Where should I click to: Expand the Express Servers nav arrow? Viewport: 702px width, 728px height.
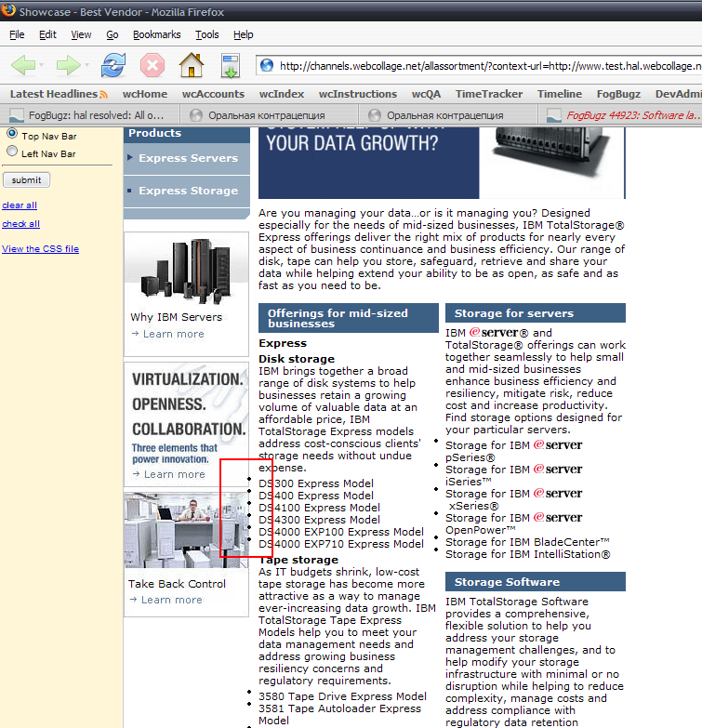pos(130,157)
